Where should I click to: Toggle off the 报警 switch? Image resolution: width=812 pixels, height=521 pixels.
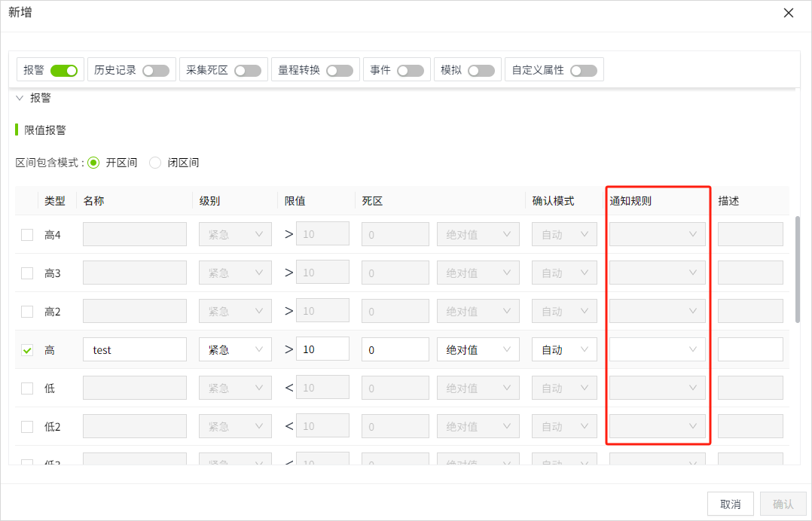tap(64, 71)
